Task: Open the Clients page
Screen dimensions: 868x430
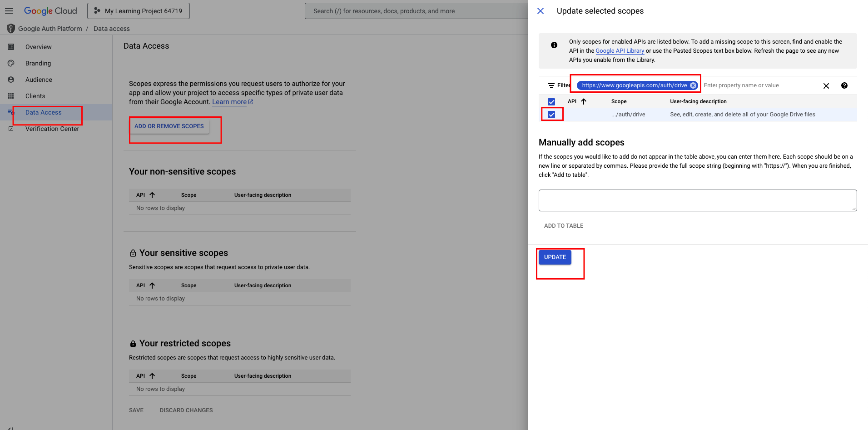Action: click(x=35, y=96)
